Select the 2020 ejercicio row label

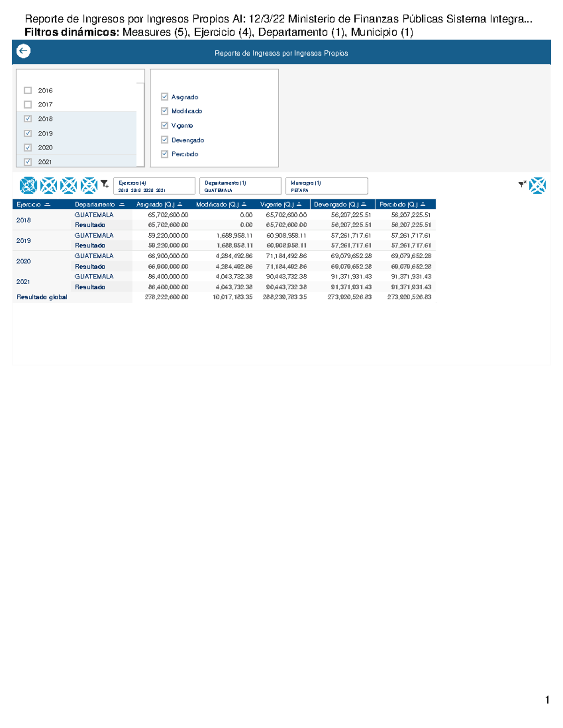(x=23, y=261)
